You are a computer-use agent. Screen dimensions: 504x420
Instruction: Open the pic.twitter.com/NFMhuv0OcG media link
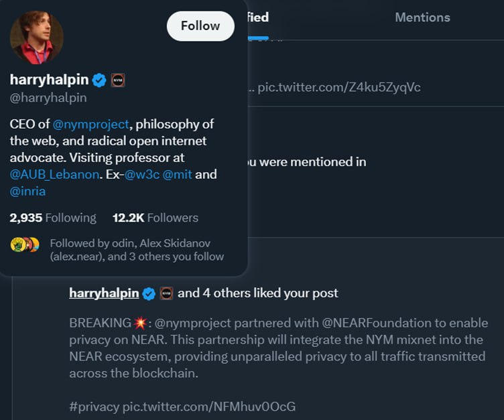[x=208, y=407]
